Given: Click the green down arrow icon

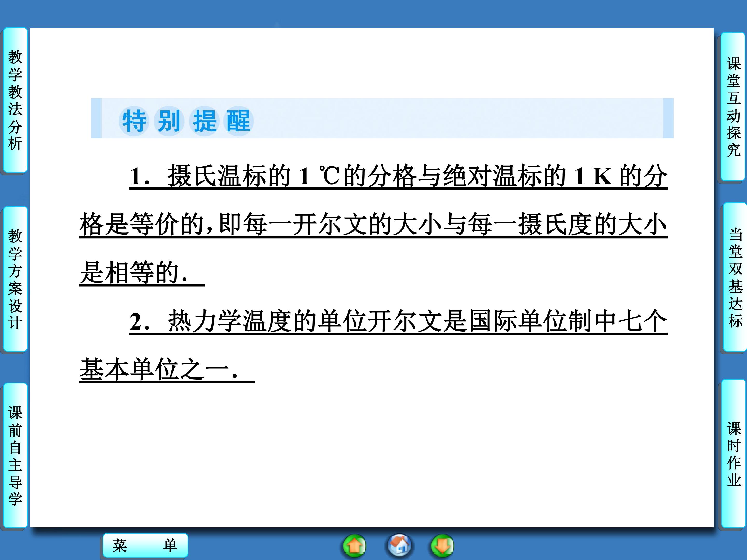Looking at the screenshot, I should (x=442, y=545).
